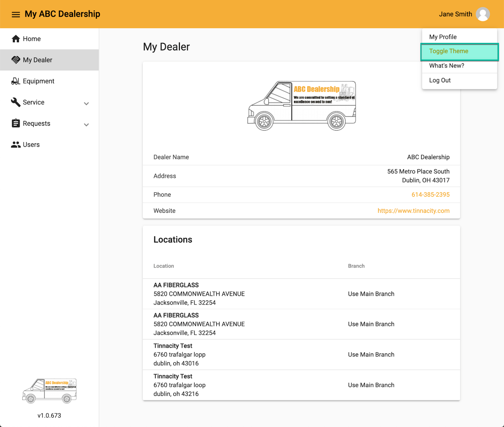Click Jane Smith's avatar icon
Screen dimensions: 504x427
(483, 14)
